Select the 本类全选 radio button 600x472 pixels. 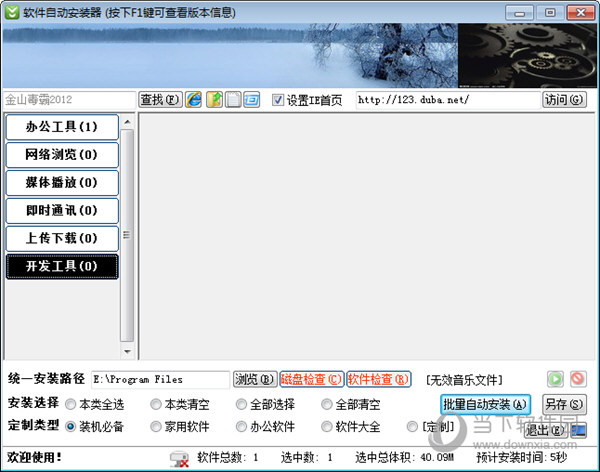[70, 404]
